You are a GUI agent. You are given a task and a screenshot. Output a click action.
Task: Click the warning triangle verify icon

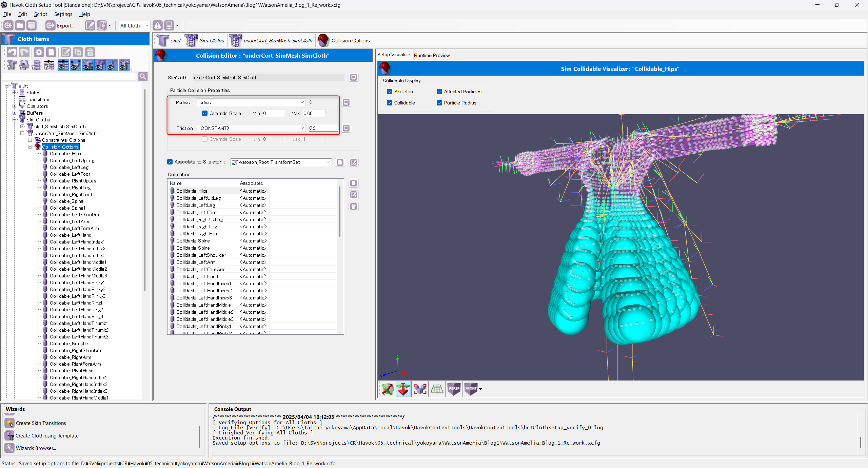(158, 25)
